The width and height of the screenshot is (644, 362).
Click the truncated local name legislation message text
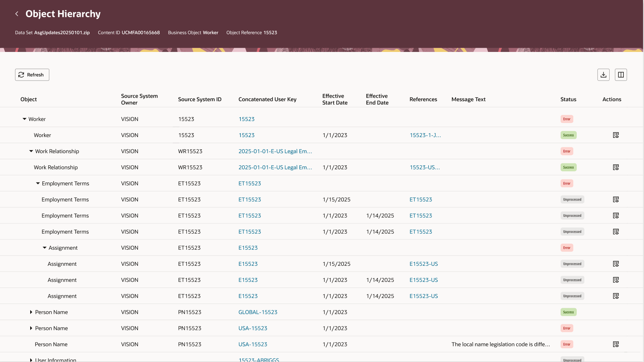click(x=500, y=344)
